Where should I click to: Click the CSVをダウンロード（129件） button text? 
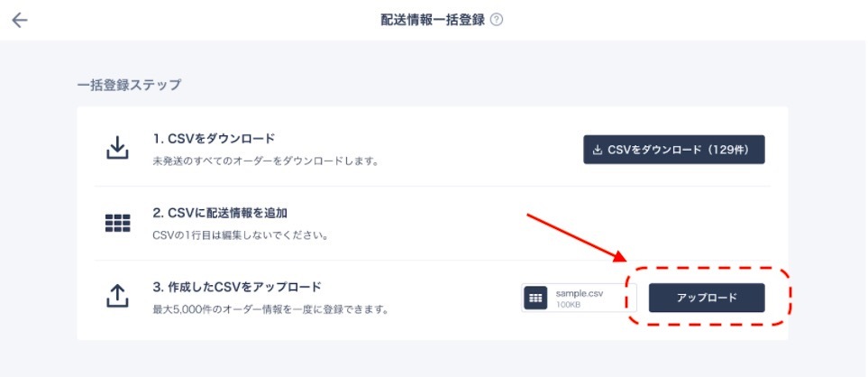[678, 150]
